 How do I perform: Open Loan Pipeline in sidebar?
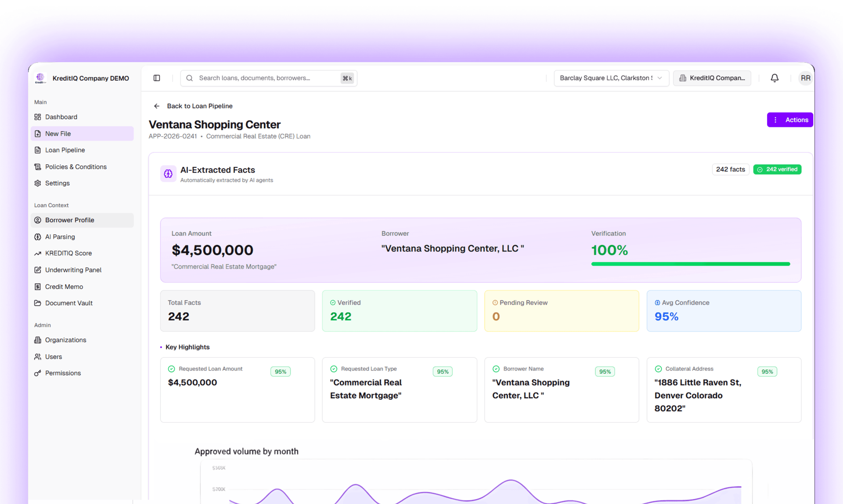point(65,150)
